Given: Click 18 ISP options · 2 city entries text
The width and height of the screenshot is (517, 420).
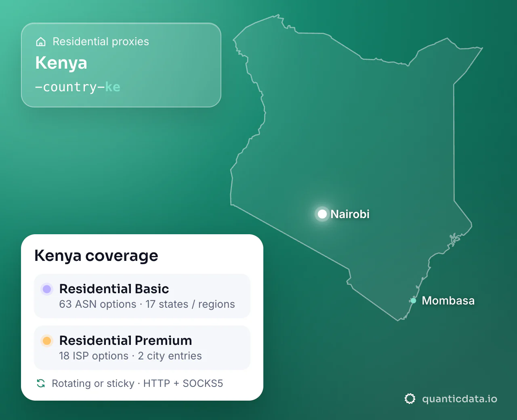Looking at the screenshot, I should click(x=130, y=356).
